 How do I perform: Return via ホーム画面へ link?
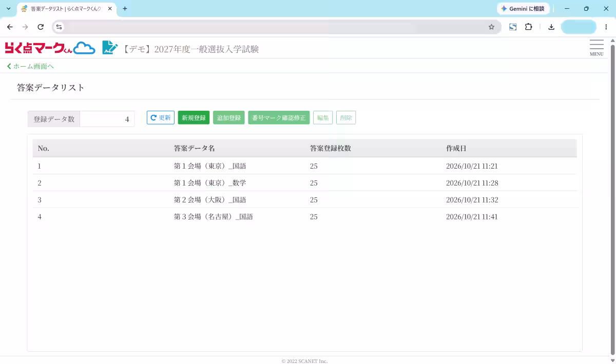point(30,66)
